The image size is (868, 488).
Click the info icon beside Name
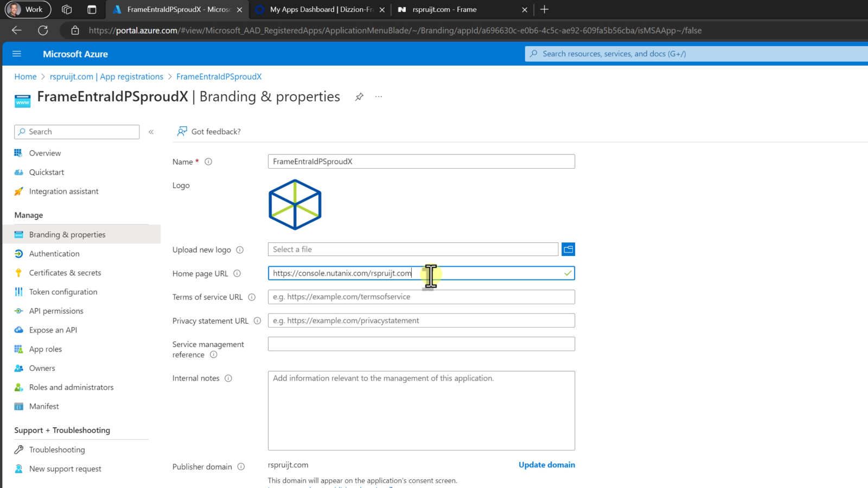[x=208, y=162]
